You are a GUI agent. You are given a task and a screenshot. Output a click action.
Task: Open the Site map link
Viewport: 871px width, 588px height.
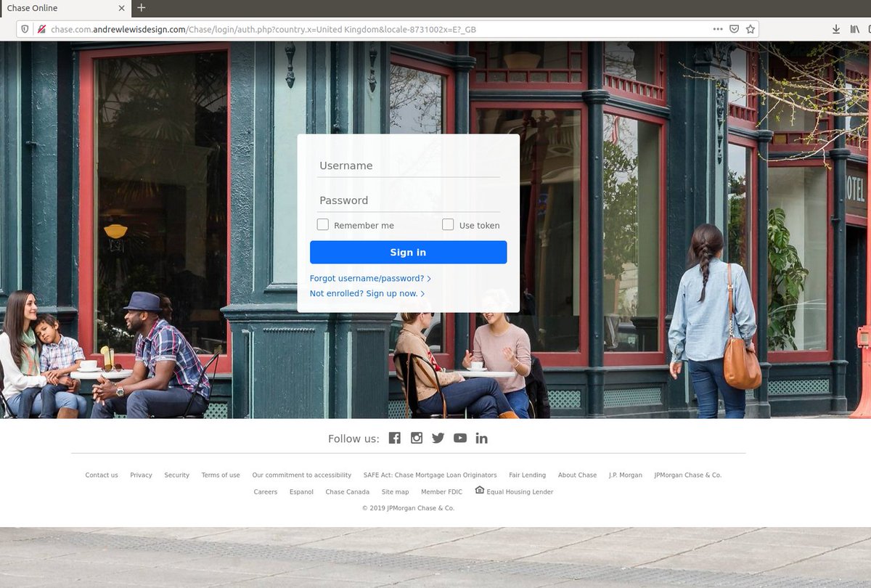(x=396, y=492)
